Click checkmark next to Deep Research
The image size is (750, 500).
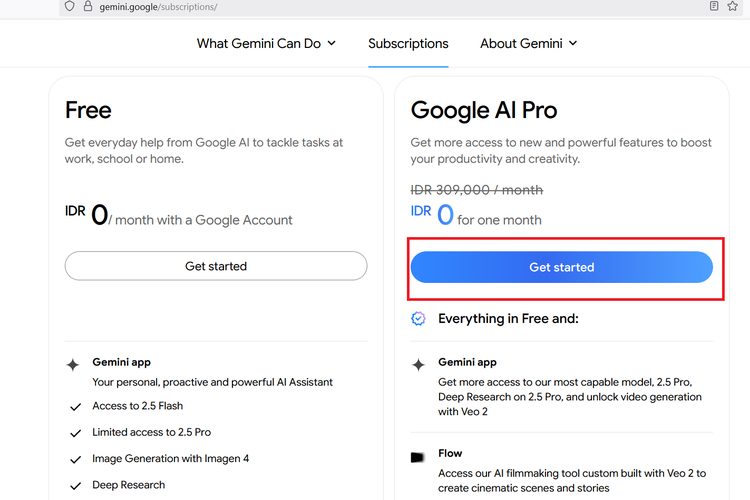click(76, 486)
